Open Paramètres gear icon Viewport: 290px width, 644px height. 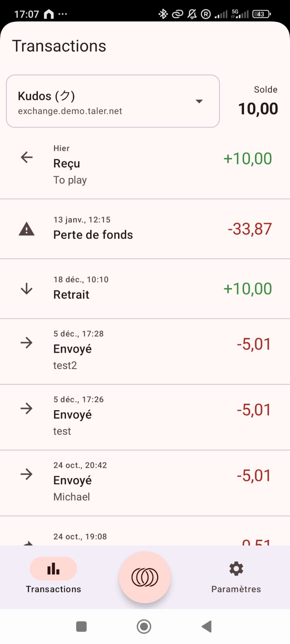click(236, 568)
